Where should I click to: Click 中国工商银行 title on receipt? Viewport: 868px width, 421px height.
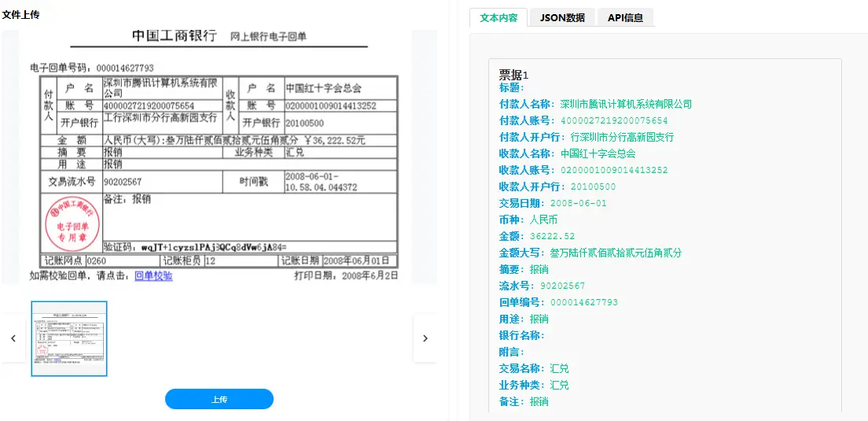(x=175, y=36)
